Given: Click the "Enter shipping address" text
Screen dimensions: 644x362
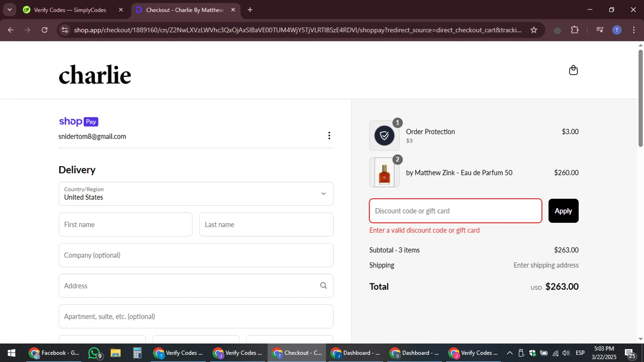Looking at the screenshot, I should [x=546, y=265].
